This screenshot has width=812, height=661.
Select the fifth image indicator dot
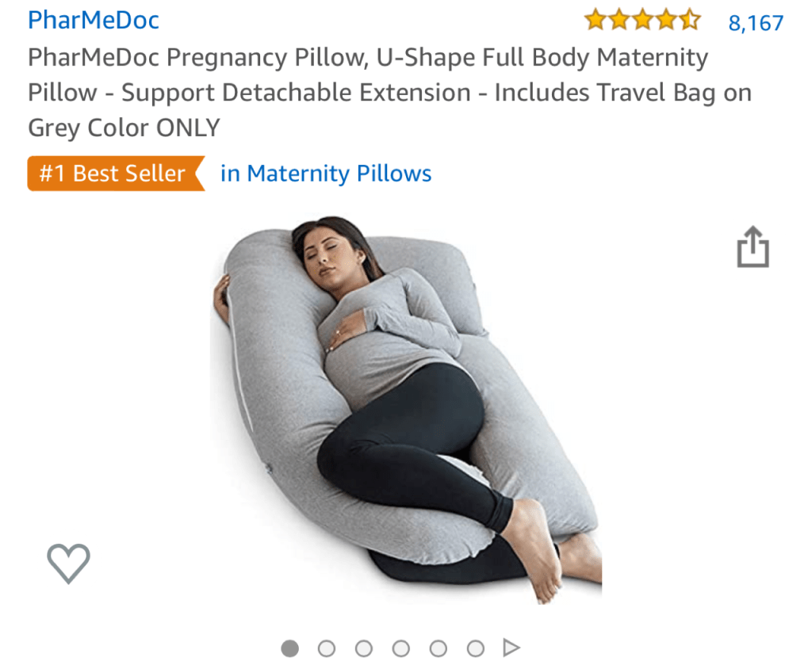click(438, 648)
